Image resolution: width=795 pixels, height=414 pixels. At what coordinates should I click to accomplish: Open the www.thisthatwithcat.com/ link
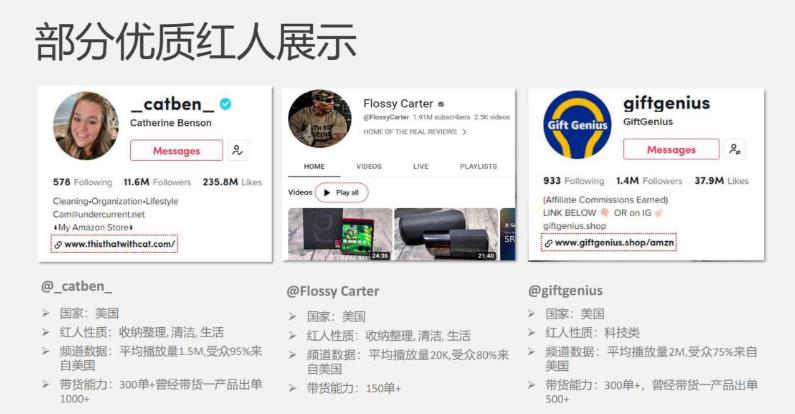[x=120, y=243]
